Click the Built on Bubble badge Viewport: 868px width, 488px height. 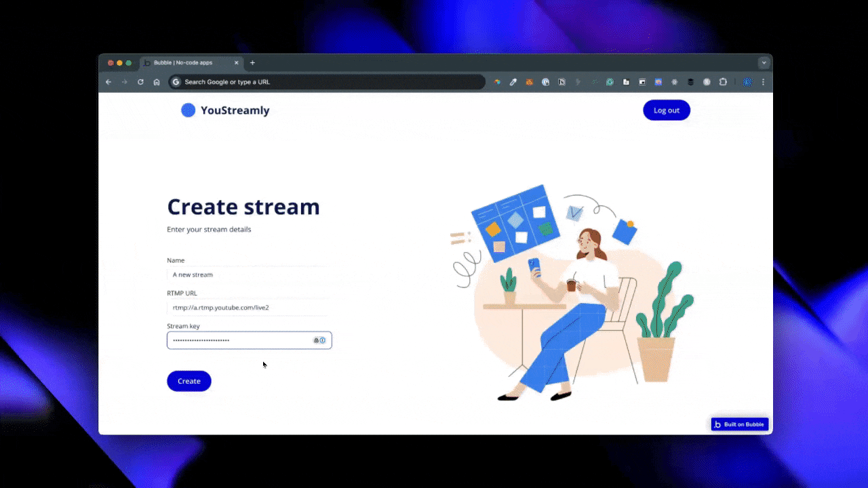(x=740, y=424)
